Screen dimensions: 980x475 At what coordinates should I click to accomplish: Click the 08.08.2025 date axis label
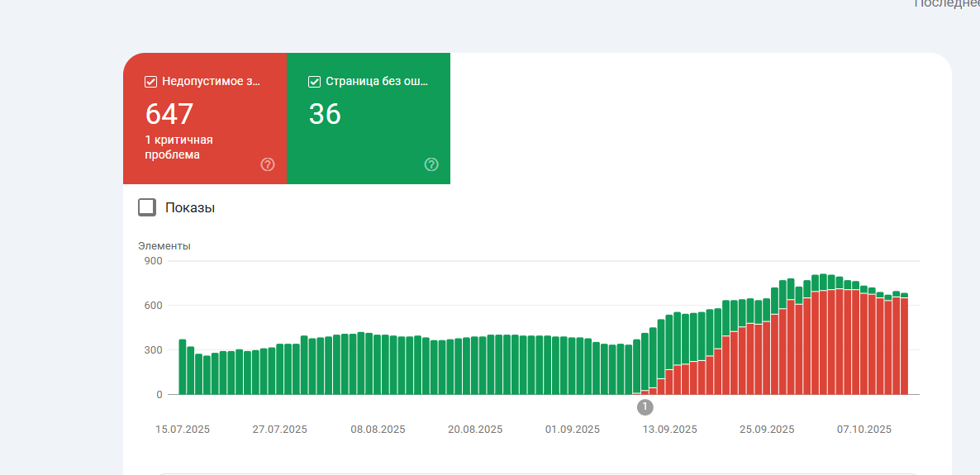coord(378,429)
